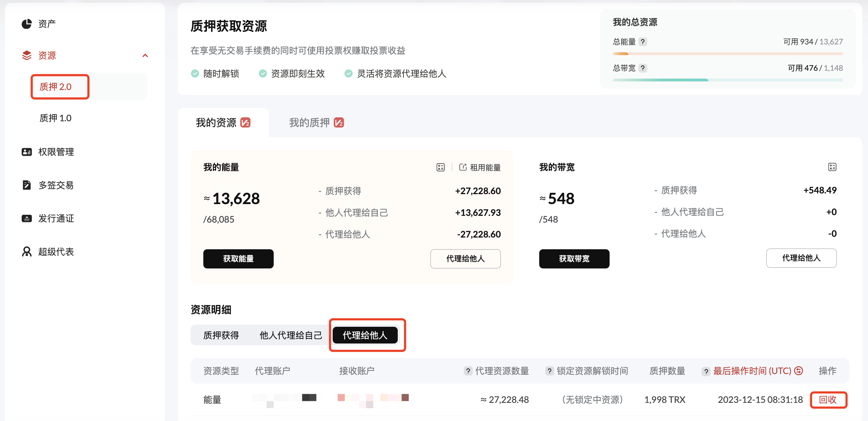Click the 权限管理 ID card icon
868x421 pixels.
click(x=27, y=152)
